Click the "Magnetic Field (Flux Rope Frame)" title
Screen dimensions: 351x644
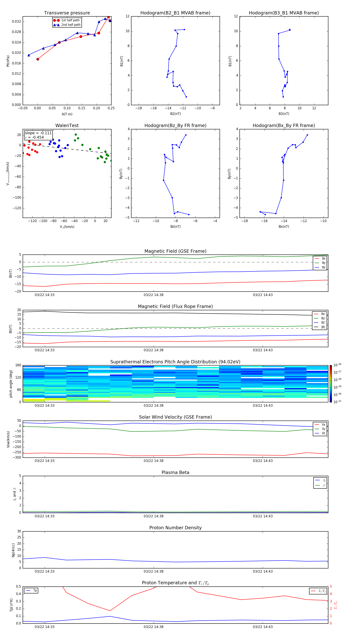click(x=175, y=307)
